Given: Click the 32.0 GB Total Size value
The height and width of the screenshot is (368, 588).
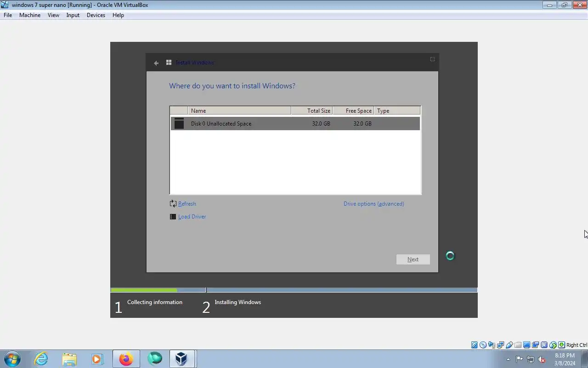Looking at the screenshot, I should [321, 124].
